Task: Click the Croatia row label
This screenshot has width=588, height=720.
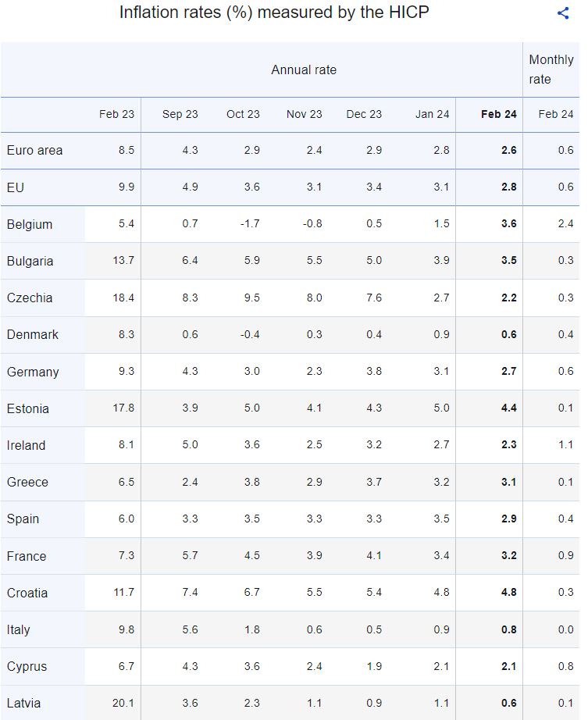Action: 27,593
